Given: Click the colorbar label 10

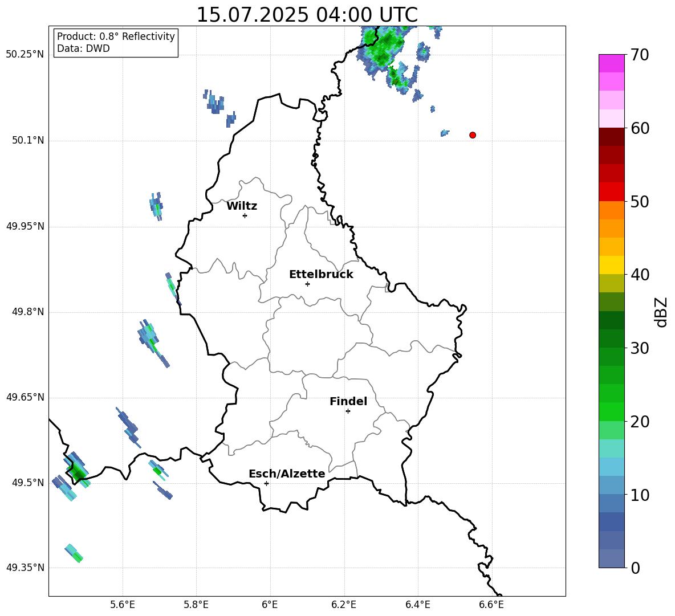Looking at the screenshot, I should [640, 495].
